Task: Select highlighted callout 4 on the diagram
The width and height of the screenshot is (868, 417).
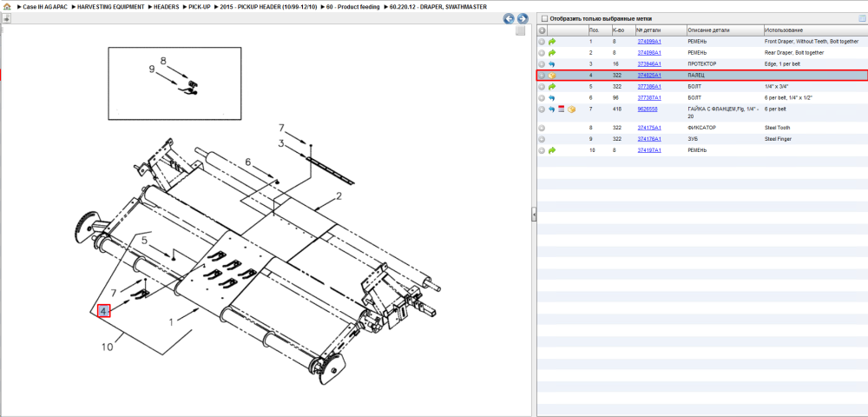Action: point(103,311)
